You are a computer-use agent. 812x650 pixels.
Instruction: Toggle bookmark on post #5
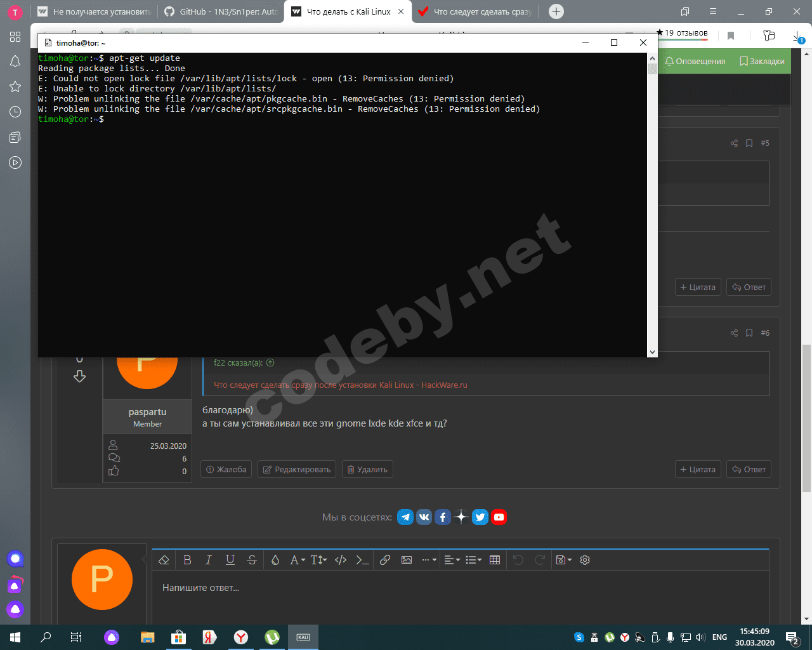pos(749,143)
